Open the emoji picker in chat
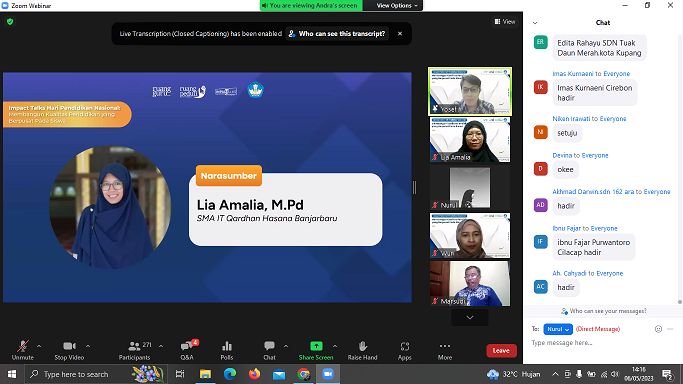 [x=658, y=329]
